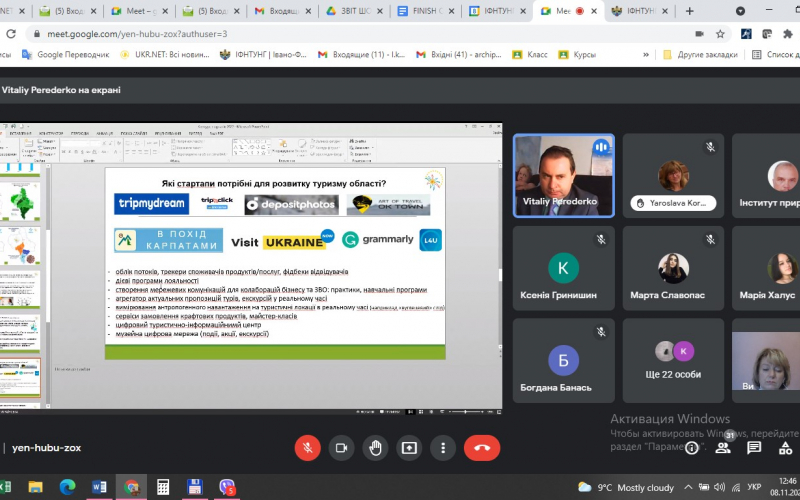The width and height of the screenshot is (800, 500).
Task: Open Calculator from the taskbar
Action: [x=163, y=487]
